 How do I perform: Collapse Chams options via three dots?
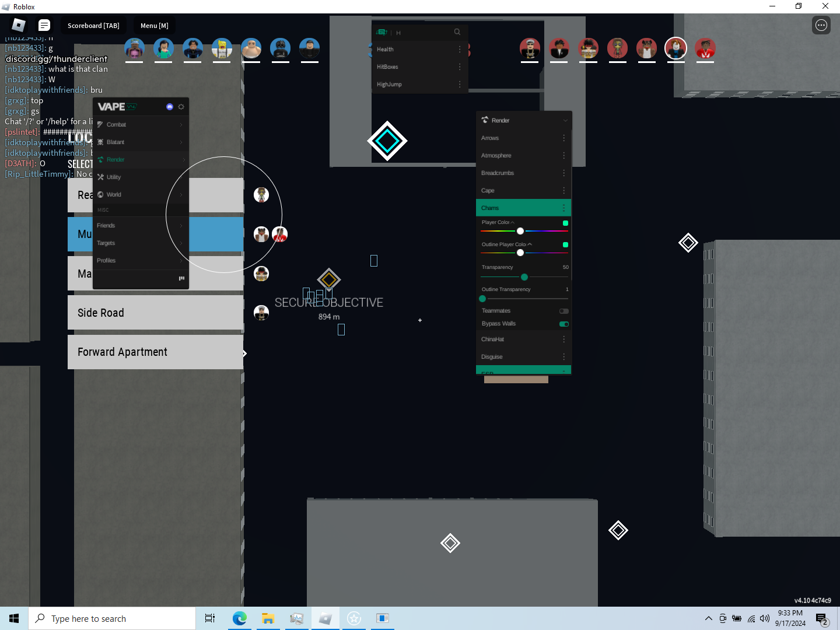(563, 208)
